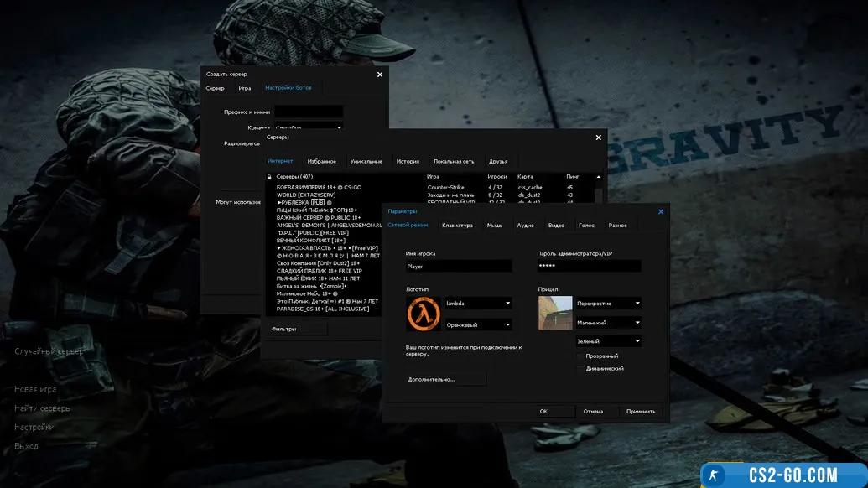868x488 pixels.
Task: Open the Зеленый crosshair color dropdown
Action: click(x=608, y=341)
